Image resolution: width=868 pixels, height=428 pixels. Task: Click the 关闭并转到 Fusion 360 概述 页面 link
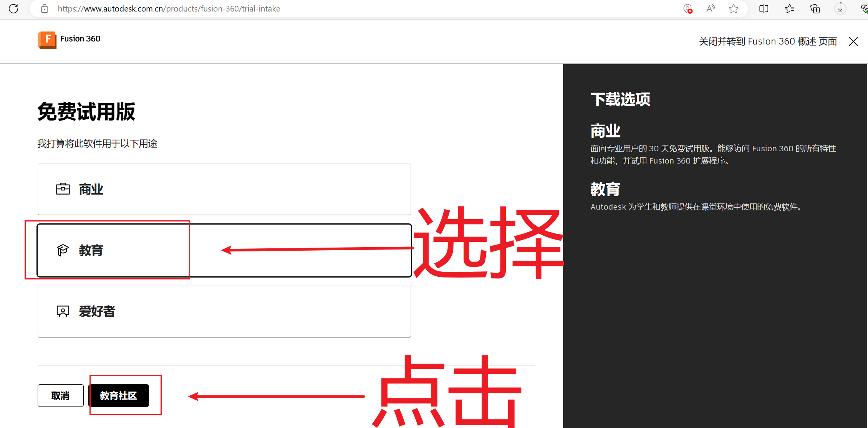point(768,41)
